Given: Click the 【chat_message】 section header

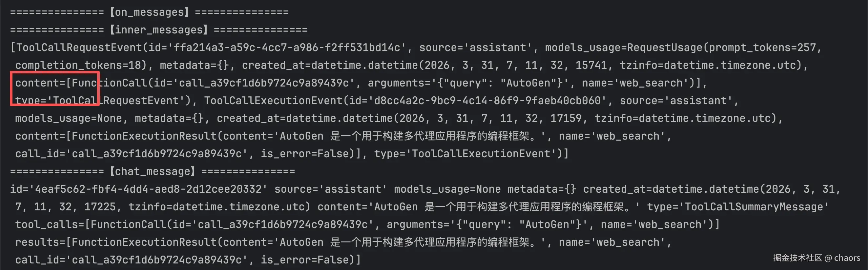Looking at the screenshot, I should (152, 172).
